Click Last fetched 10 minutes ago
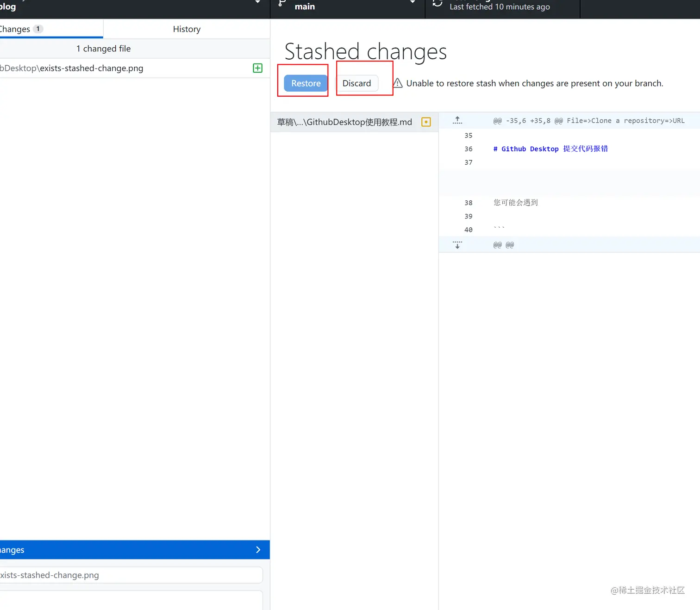The height and width of the screenshot is (610, 700). click(x=500, y=7)
